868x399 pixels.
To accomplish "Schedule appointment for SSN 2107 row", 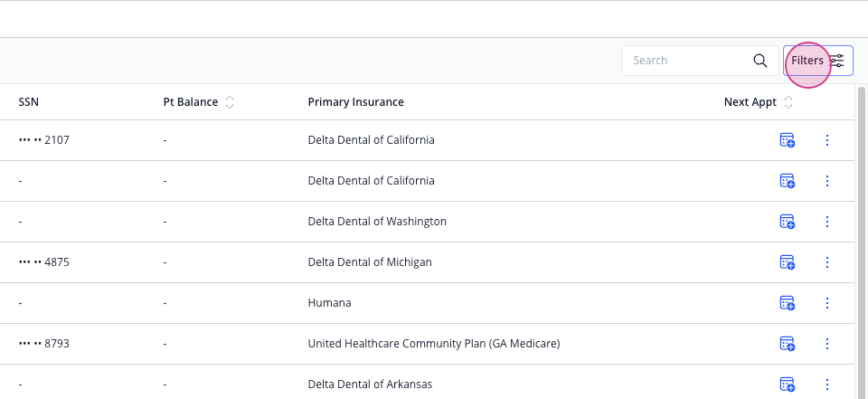I will 788,140.
